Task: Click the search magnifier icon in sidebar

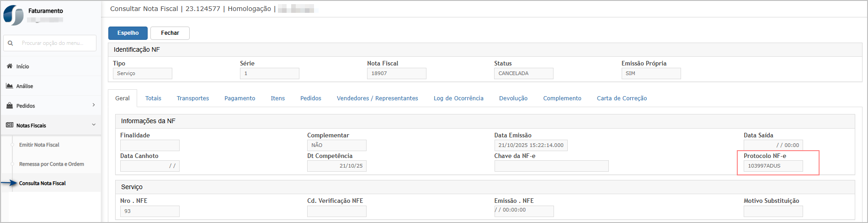Action: click(x=11, y=43)
